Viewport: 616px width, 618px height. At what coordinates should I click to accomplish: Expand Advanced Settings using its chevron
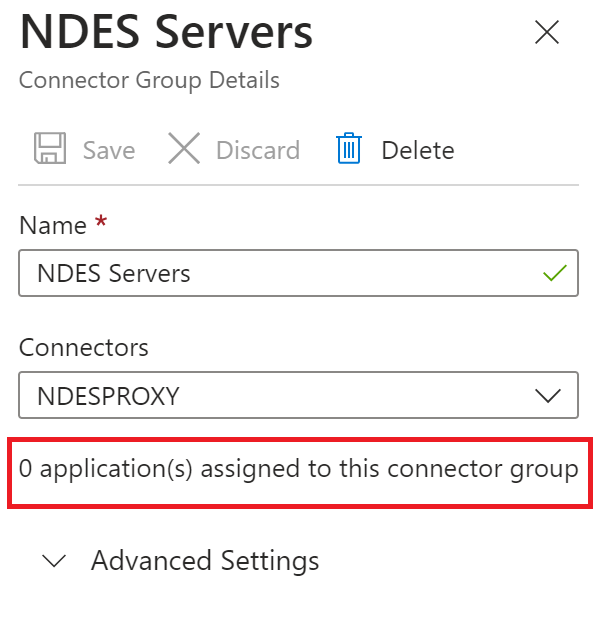click(54, 561)
